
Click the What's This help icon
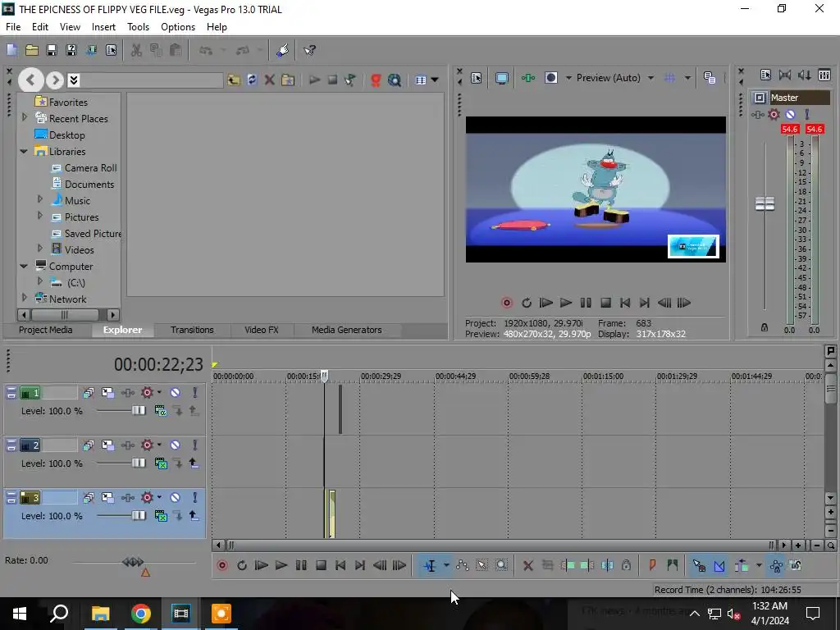point(309,50)
